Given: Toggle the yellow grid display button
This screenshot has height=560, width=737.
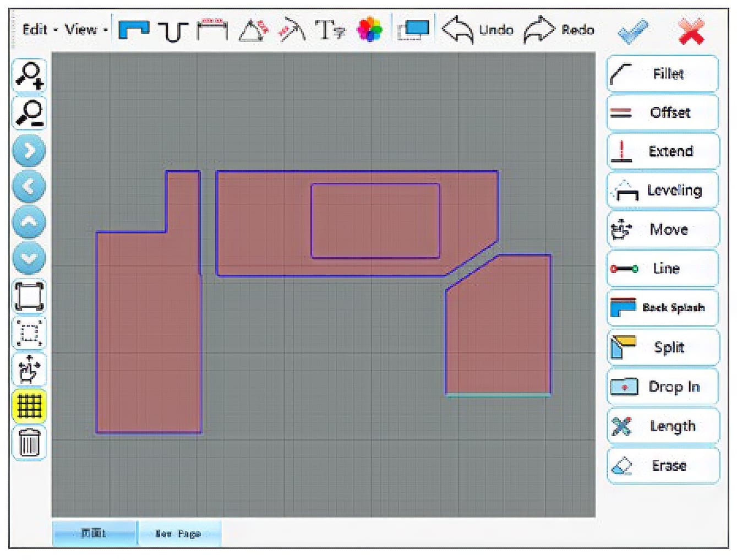Looking at the screenshot, I should pyautogui.click(x=29, y=406).
